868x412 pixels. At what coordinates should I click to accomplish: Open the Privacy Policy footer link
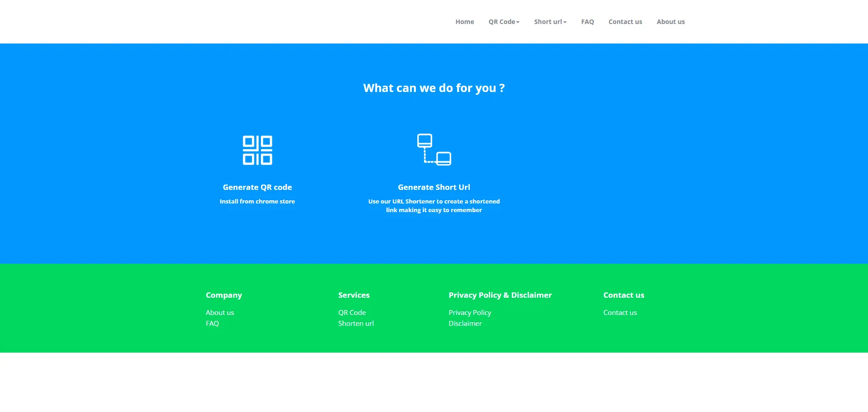469,313
